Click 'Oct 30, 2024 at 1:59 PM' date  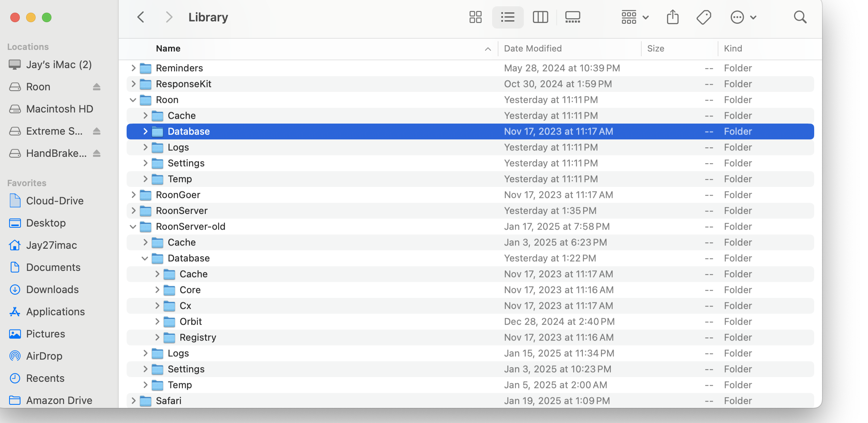pyautogui.click(x=558, y=84)
